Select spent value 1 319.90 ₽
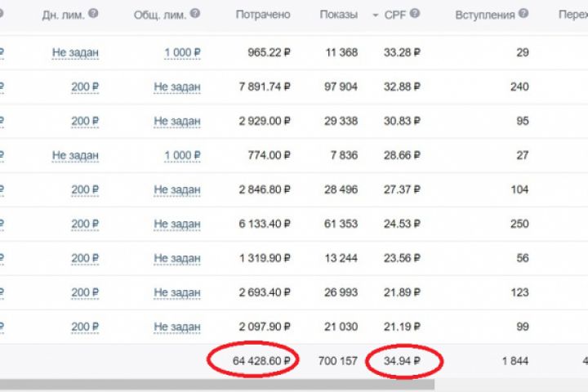This screenshot has width=588, height=392. coord(265,258)
